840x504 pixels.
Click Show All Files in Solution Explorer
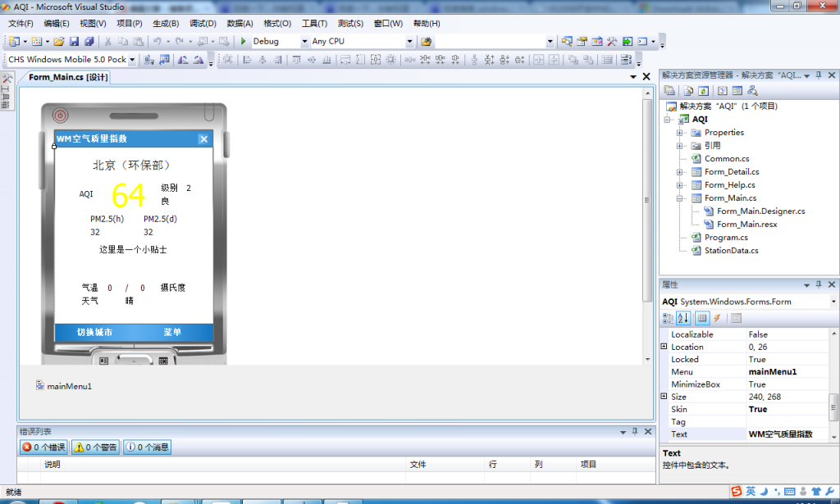(x=688, y=91)
